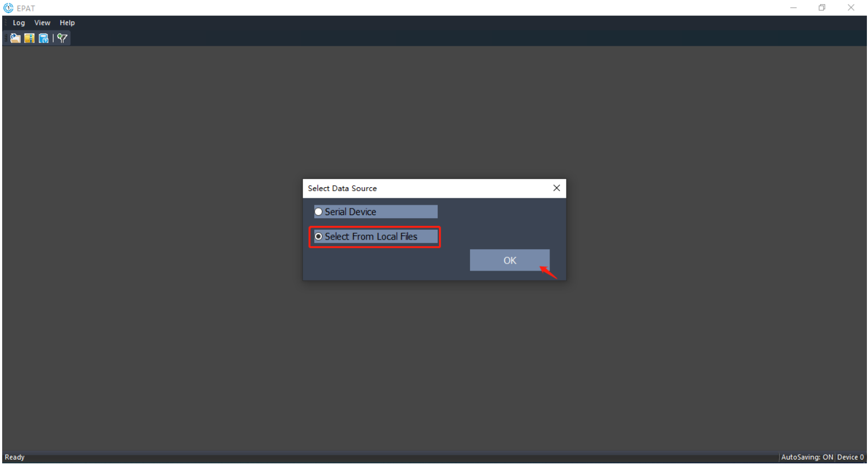
Task: Close the EPAT application window
Action: (851, 8)
